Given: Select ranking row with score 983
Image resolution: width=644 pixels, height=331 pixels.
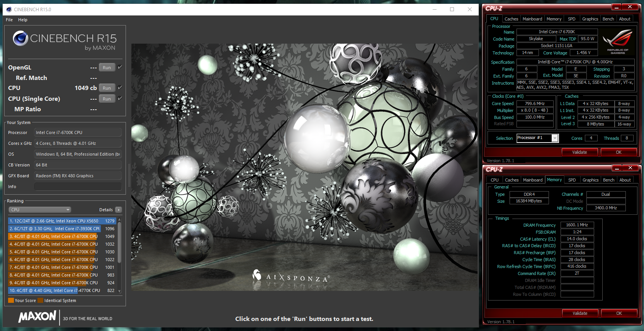Looking at the screenshot, I should coord(62,275).
